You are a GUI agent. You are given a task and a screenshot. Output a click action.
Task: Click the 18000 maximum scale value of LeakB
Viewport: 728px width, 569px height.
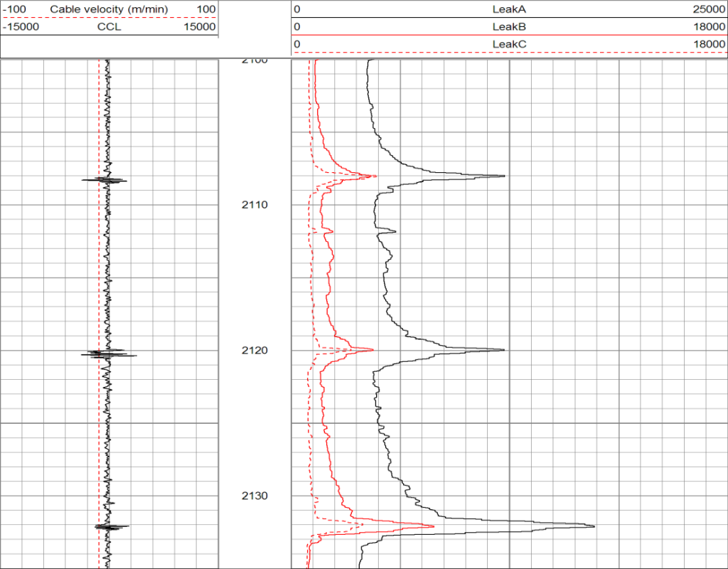click(x=708, y=27)
